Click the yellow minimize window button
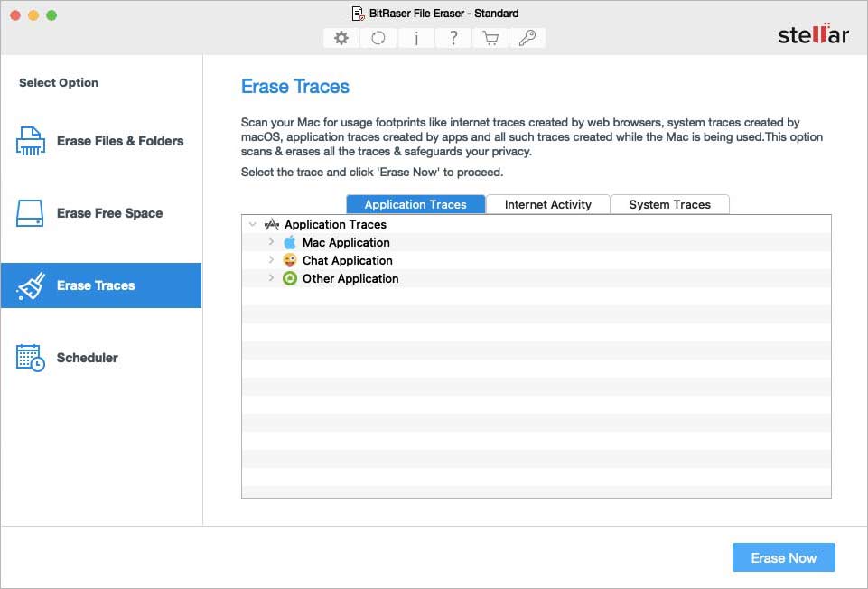868x589 pixels. [x=33, y=15]
